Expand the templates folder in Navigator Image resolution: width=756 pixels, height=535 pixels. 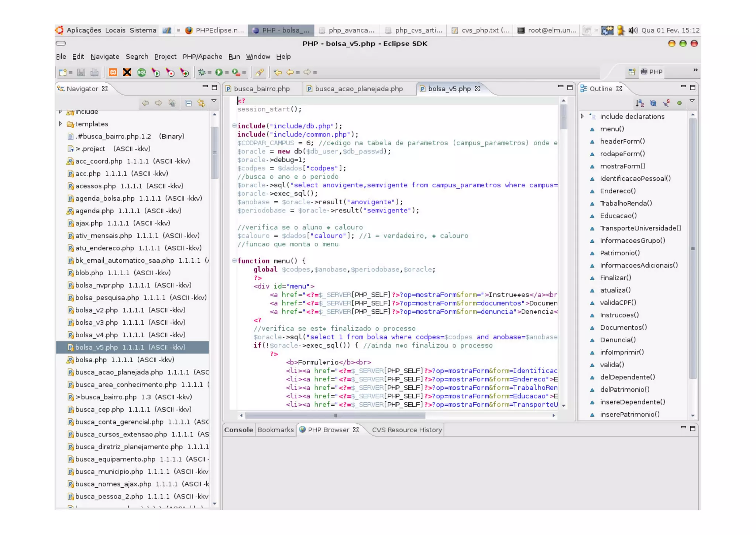pos(60,124)
